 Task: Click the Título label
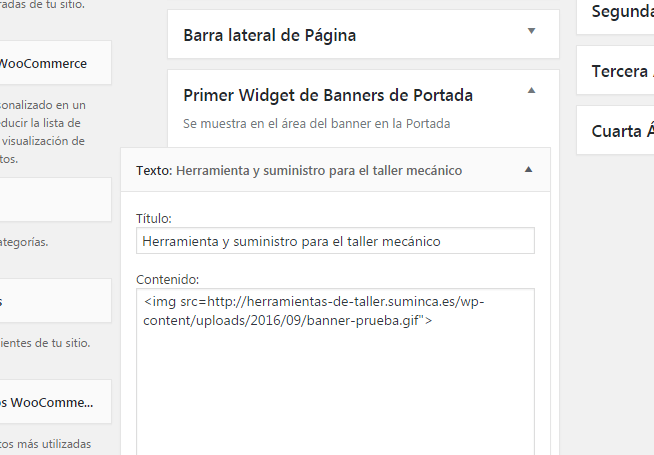point(153,219)
